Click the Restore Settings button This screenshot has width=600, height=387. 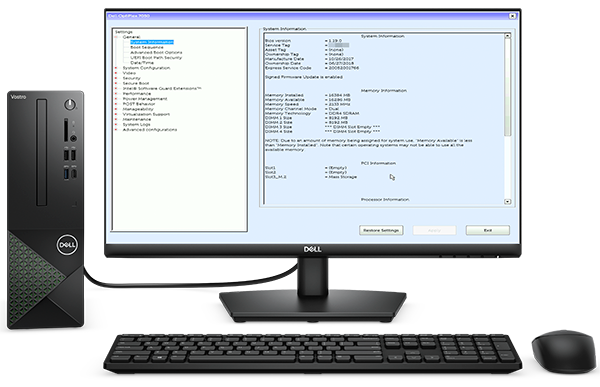(381, 230)
